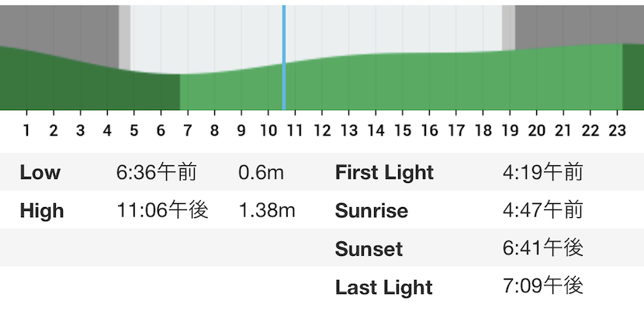644x311 pixels.
Task: Tap the sunrise time 4:47午前
Action: (542, 210)
